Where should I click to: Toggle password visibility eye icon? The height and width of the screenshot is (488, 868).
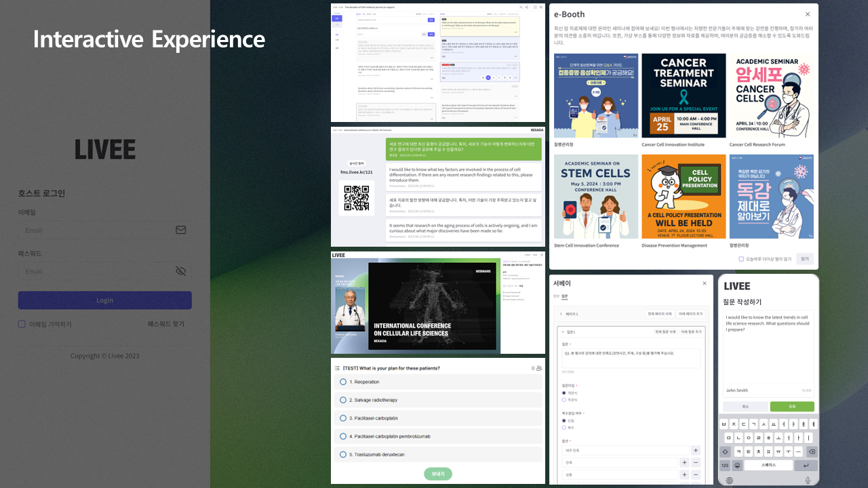tap(180, 271)
